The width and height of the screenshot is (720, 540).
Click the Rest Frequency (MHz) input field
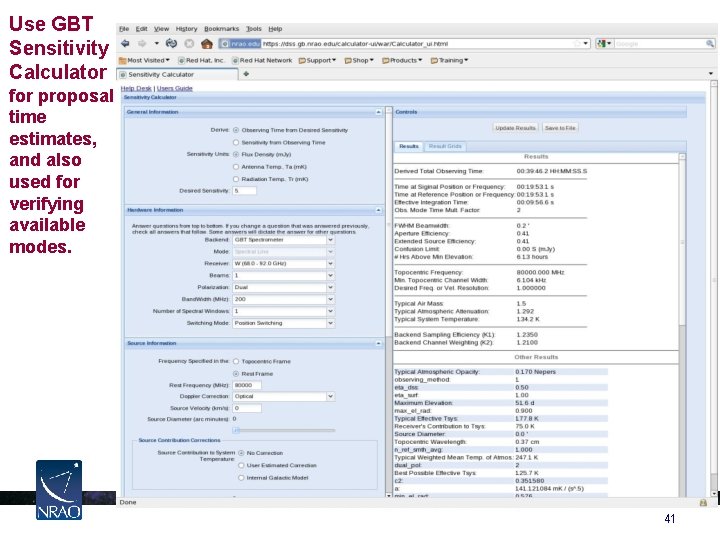pos(247,385)
